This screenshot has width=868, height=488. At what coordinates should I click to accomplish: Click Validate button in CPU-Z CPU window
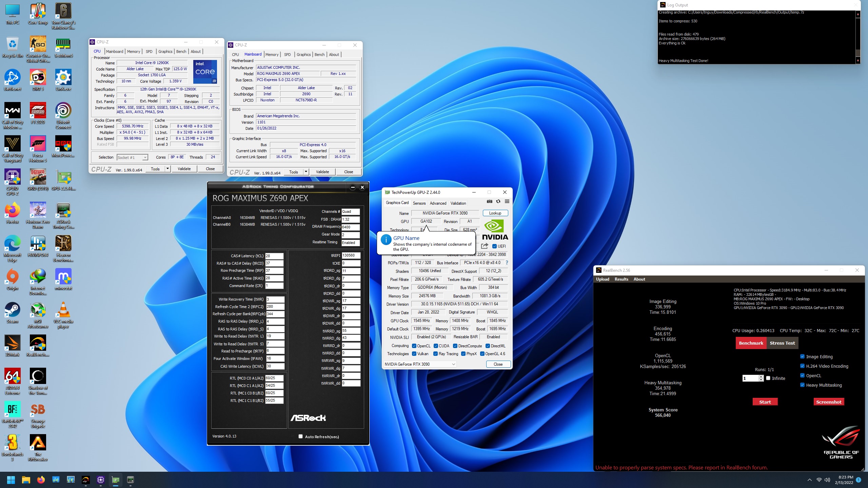click(184, 169)
